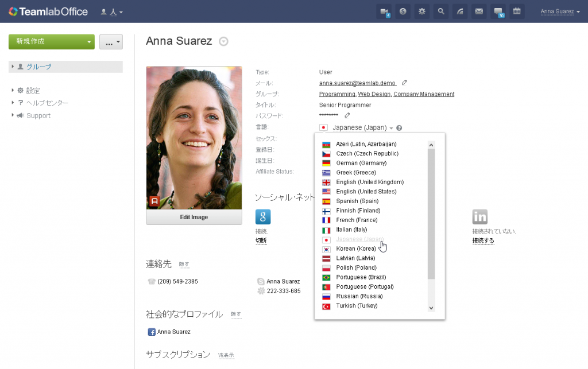Screen dimensions: 588x369
Task: Open the circle arrow menu beside profile name
Action: (223, 41)
